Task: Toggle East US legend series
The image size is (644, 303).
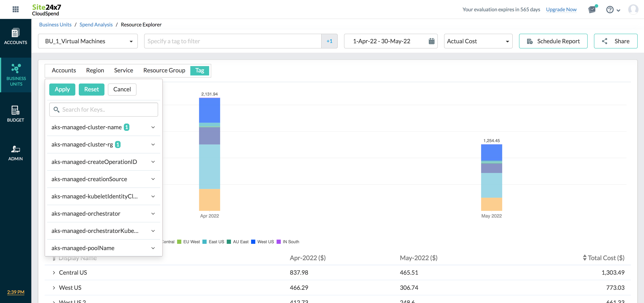Action: (x=216, y=242)
